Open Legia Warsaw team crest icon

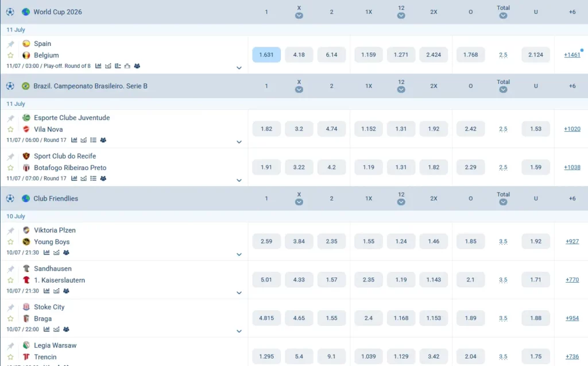click(x=26, y=345)
